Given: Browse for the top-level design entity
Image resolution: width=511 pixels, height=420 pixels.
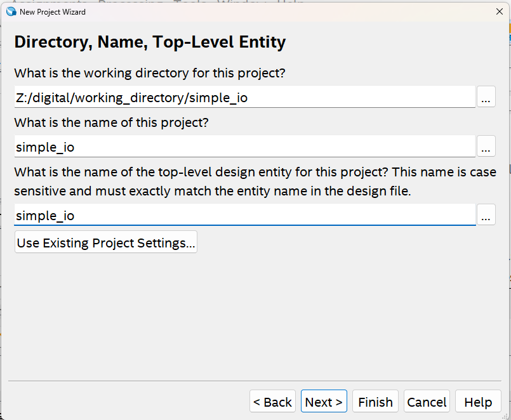Looking at the screenshot, I should [x=486, y=214].
